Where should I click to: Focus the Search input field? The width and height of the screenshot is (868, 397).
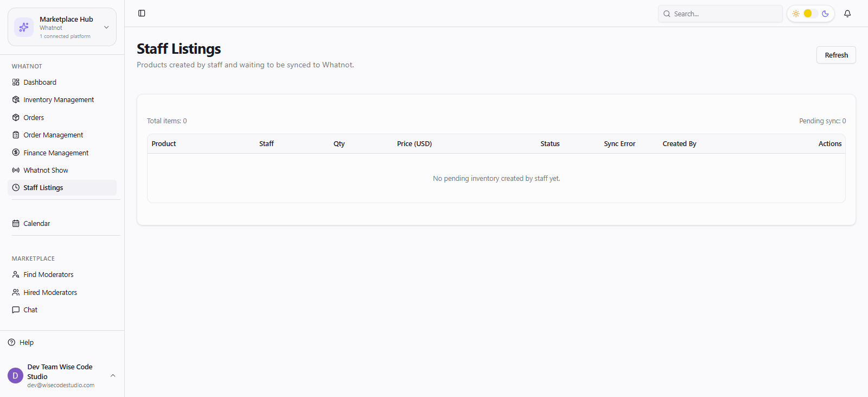pos(720,14)
